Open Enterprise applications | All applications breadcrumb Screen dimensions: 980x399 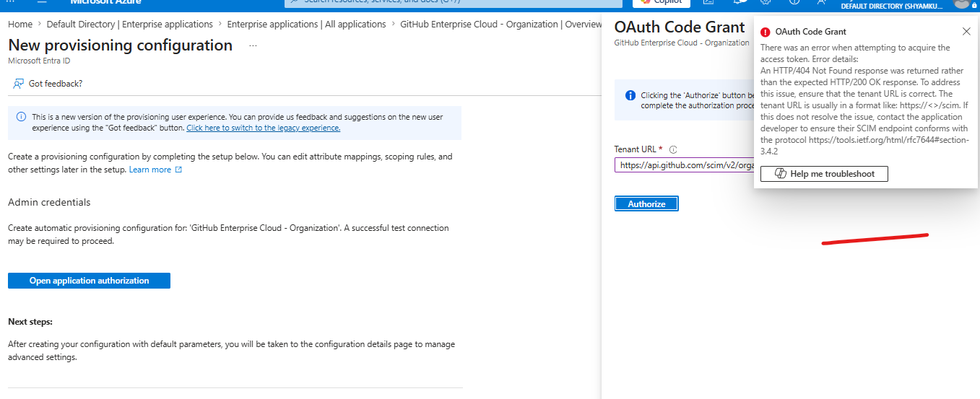coord(307,25)
